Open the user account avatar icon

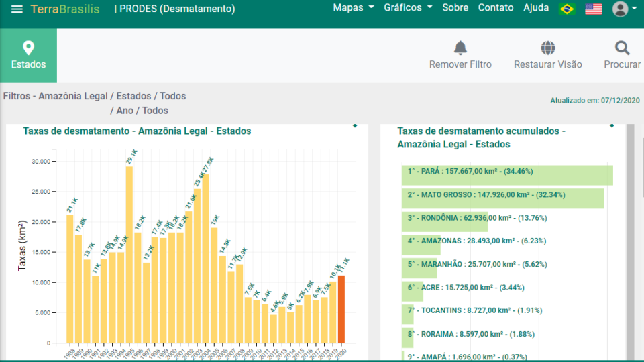[620, 9]
